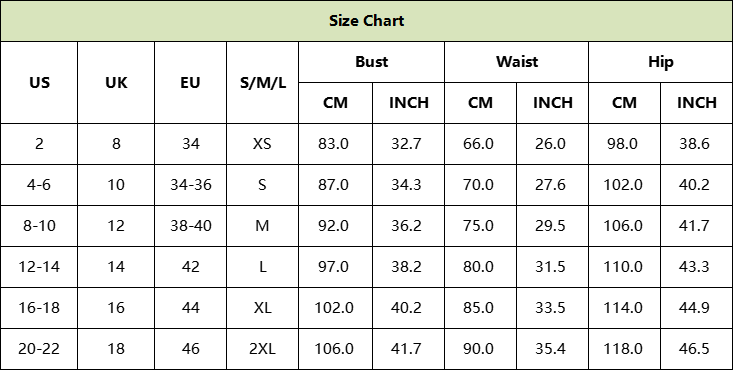Select the US column header
Screen dimensions: 734x371
point(39,83)
